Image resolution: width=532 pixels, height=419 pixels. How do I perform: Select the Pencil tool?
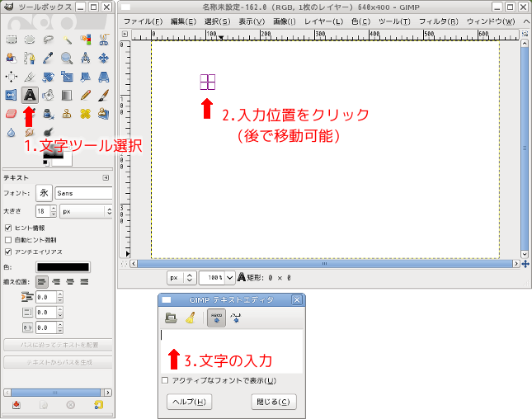click(x=85, y=95)
